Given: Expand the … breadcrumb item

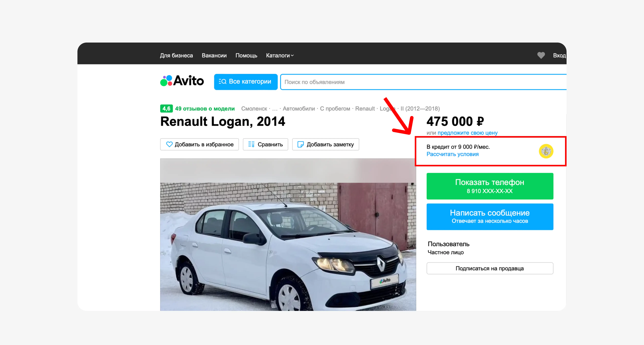Looking at the screenshot, I should coord(275,109).
